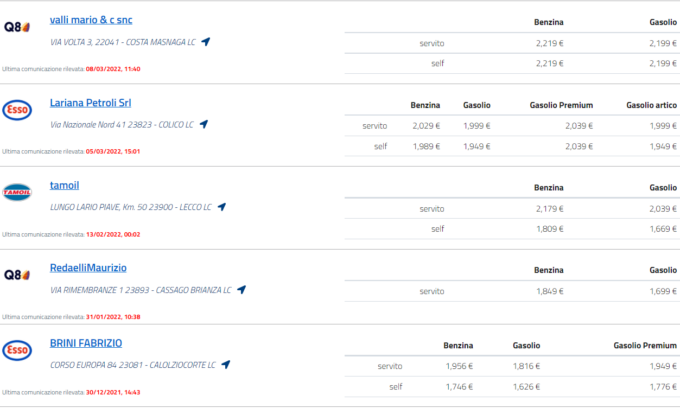Click Q8 logo of valli mario station
Viewport: 680px width, 408px height.
(x=18, y=26)
